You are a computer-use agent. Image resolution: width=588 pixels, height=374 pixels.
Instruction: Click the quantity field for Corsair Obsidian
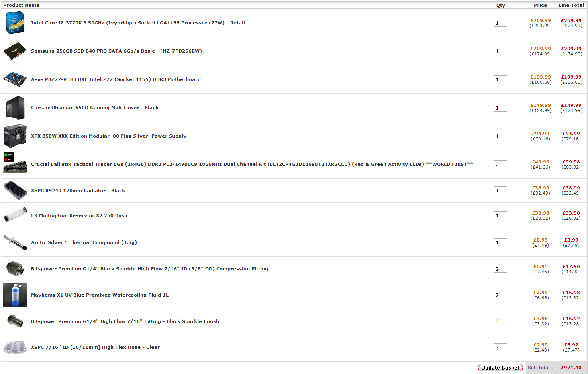point(500,108)
